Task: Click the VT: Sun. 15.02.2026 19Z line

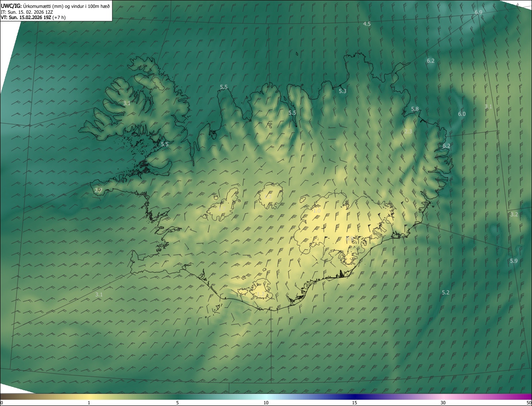Action: pos(33,17)
